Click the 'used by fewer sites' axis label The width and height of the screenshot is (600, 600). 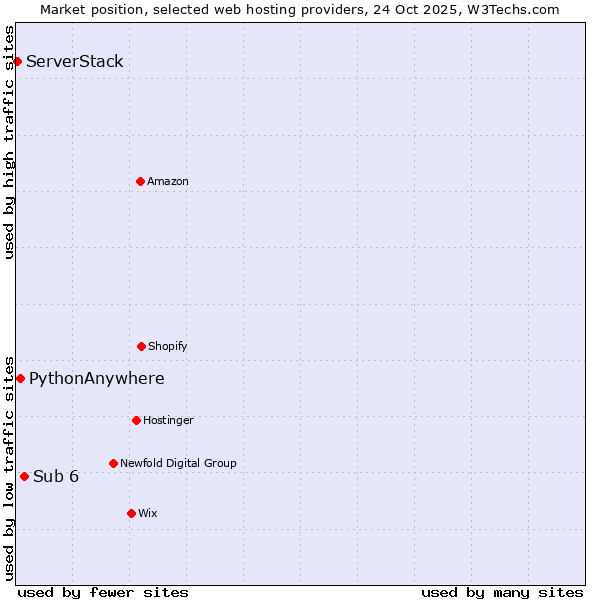(103, 592)
